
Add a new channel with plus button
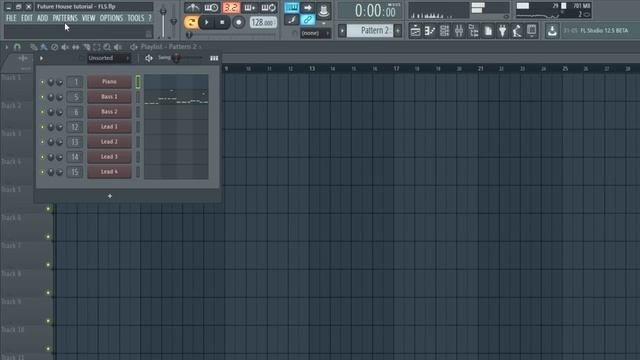110,196
